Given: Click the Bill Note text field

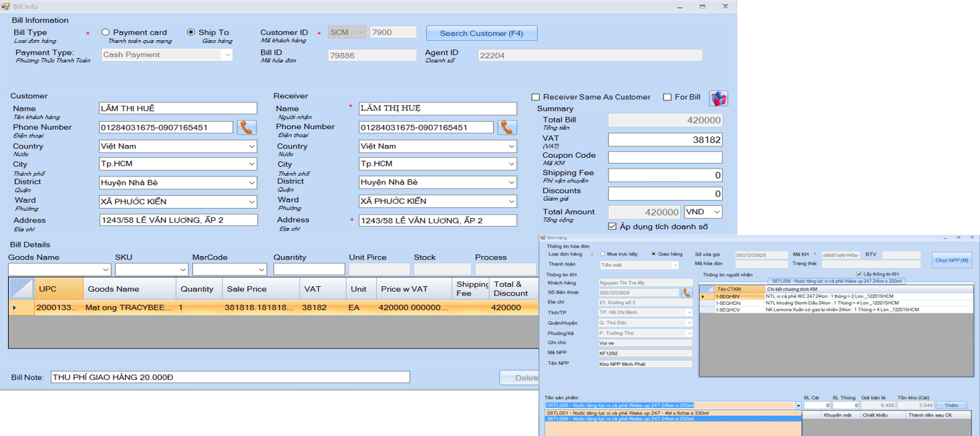Looking at the screenshot, I should pos(230,377).
